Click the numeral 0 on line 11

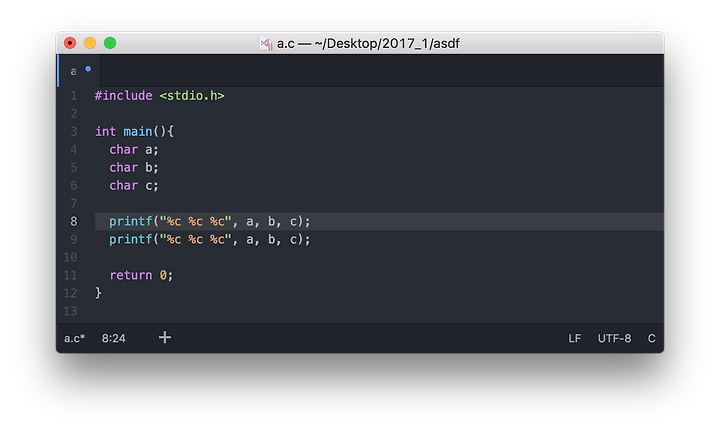163,275
